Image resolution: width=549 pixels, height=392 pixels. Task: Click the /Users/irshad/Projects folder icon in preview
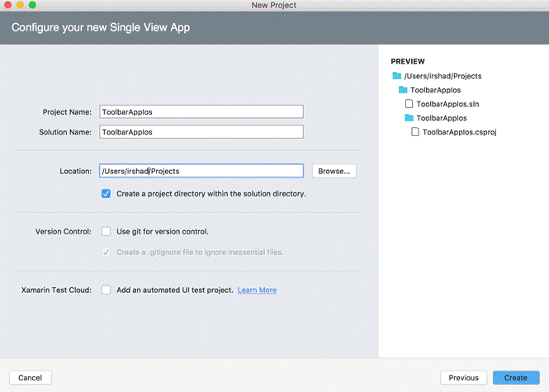[x=396, y=76]
